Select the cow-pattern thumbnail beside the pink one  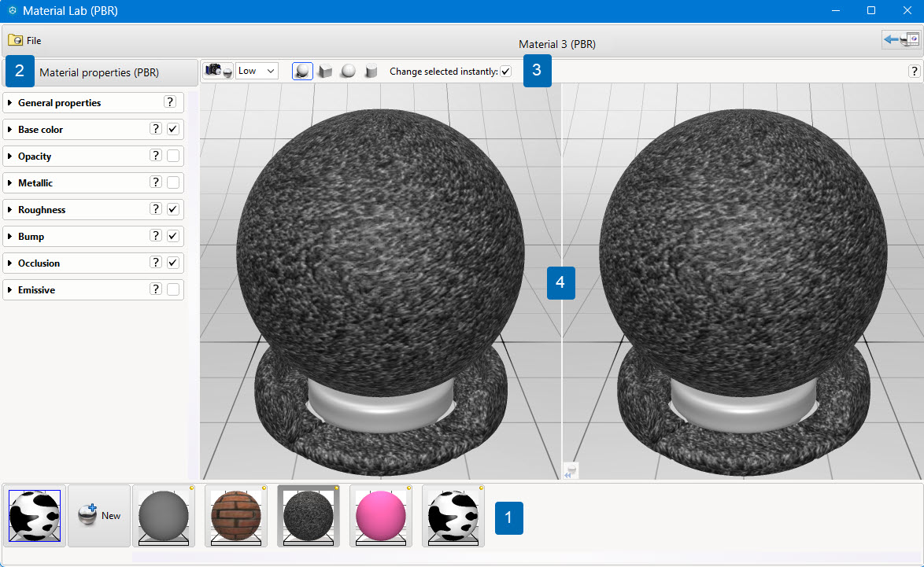453,516
